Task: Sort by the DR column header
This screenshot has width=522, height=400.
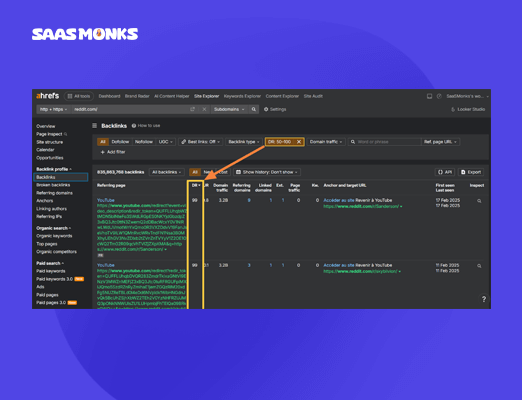Action: (196, 185)
